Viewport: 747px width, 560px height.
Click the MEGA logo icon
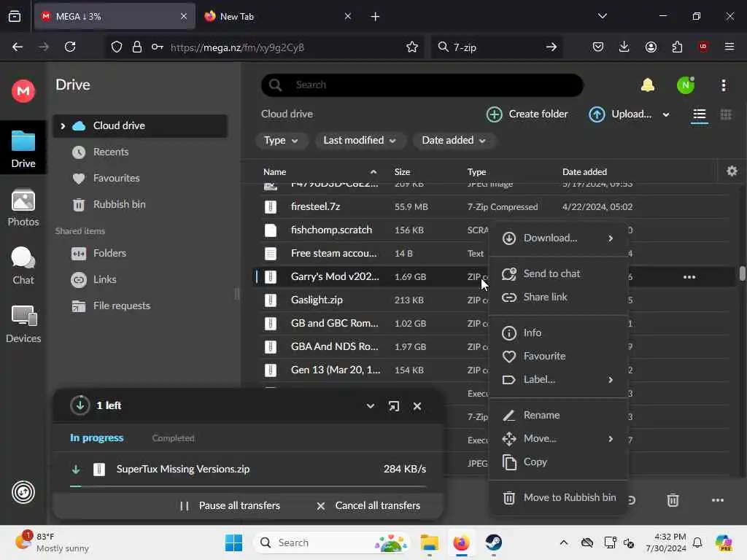coord(23,90)
